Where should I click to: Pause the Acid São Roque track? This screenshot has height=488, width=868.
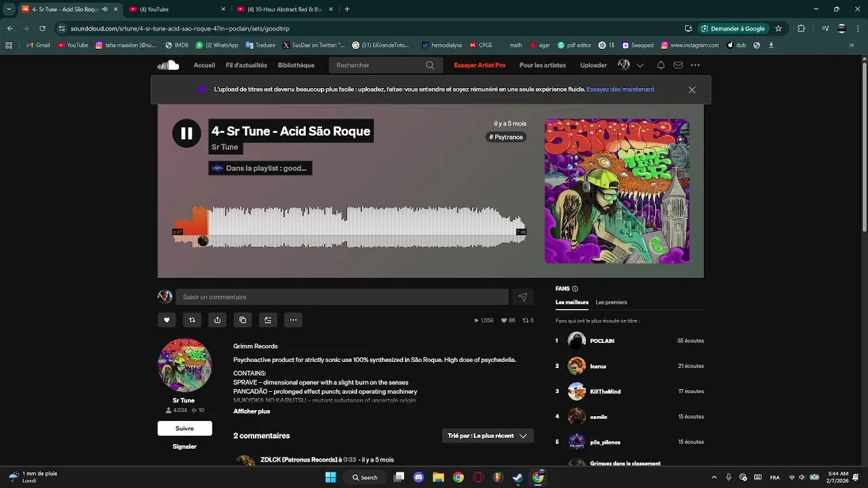pos(186,134)
